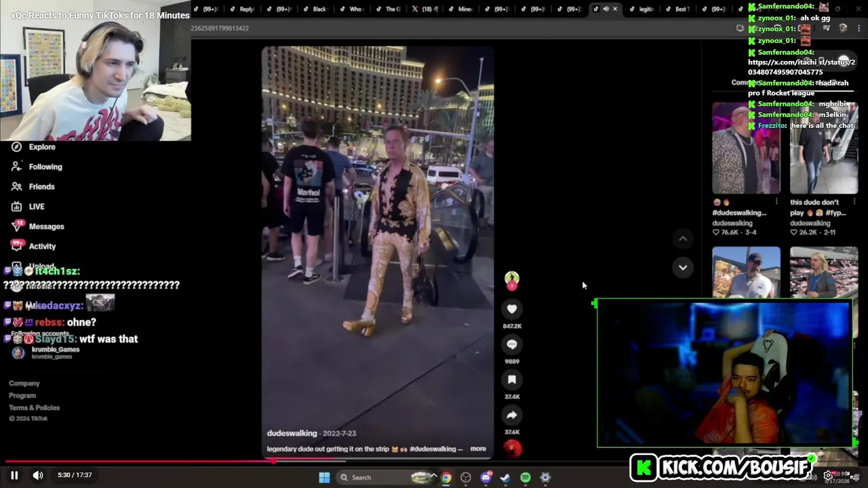Switch to the 'legitim' browser tab
868x488 pixels.
click(642, 9)
